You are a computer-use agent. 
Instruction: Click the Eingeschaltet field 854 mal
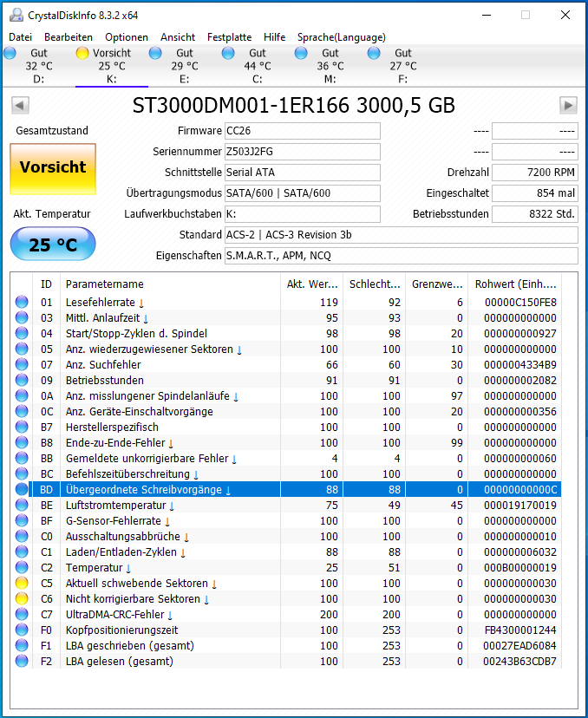534,193
